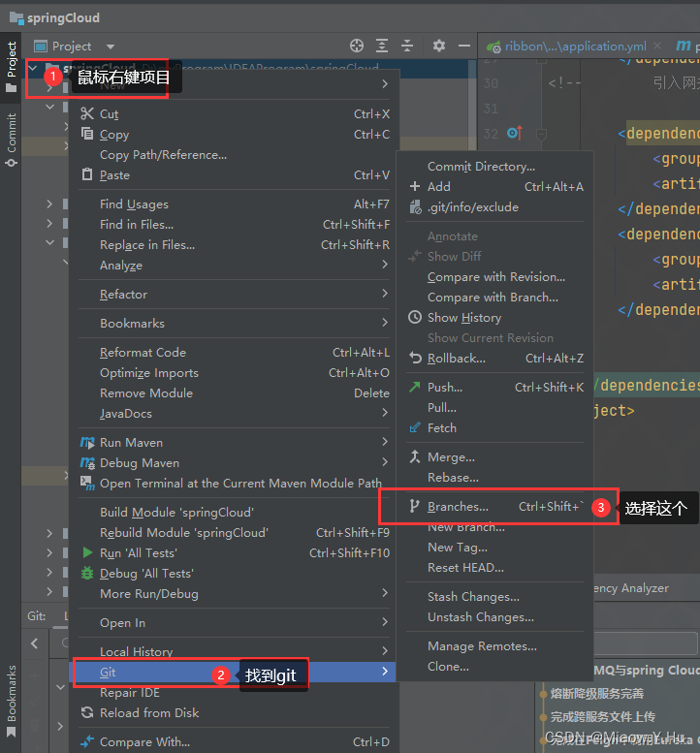Expand the More Run/Debug submenu arrow
Viewport: 700px width, 753px height.
[385, 592]
